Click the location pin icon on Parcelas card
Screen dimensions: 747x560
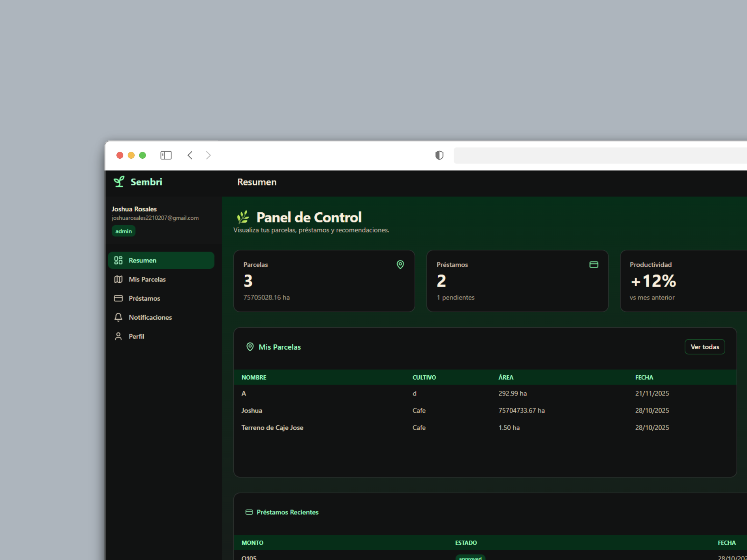tap(400, 264)
